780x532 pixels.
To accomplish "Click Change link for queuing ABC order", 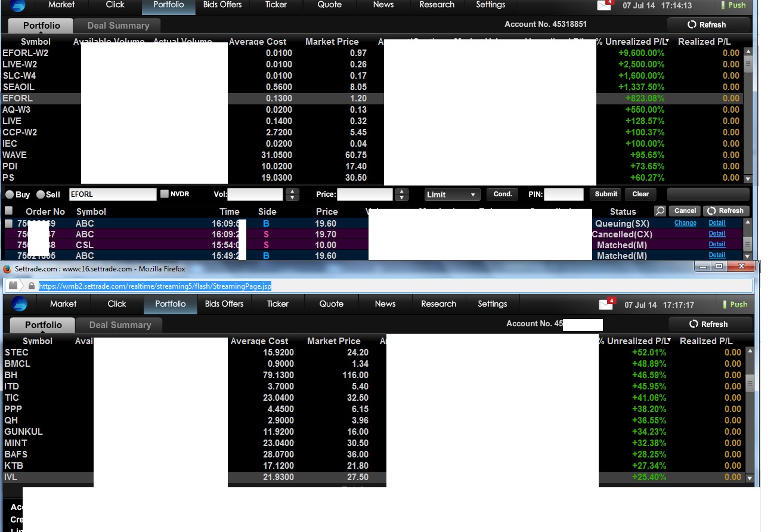I will tap(685, 223).
